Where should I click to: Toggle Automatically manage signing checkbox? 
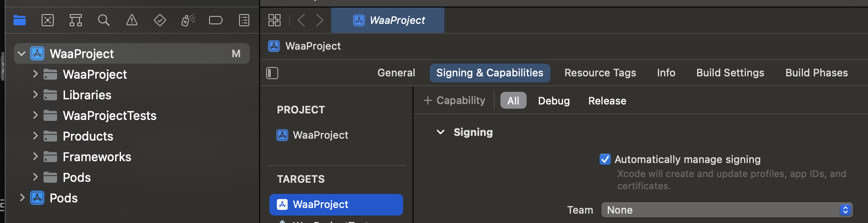[x=605, y=159]
